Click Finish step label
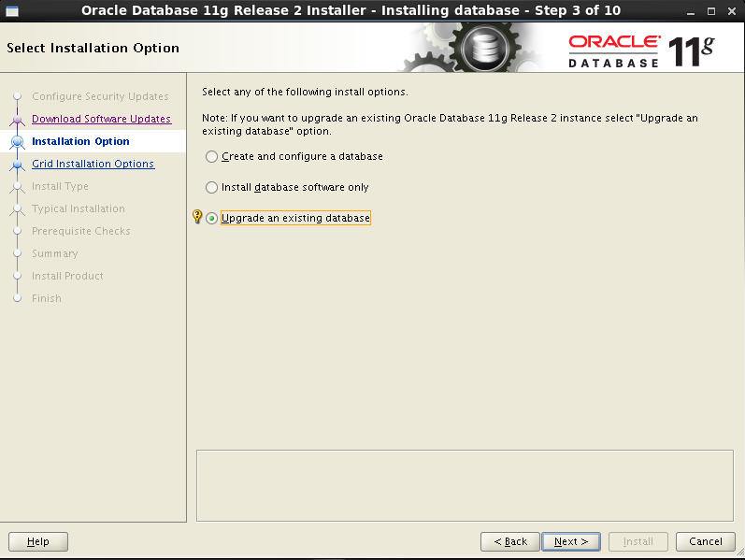 47,298
